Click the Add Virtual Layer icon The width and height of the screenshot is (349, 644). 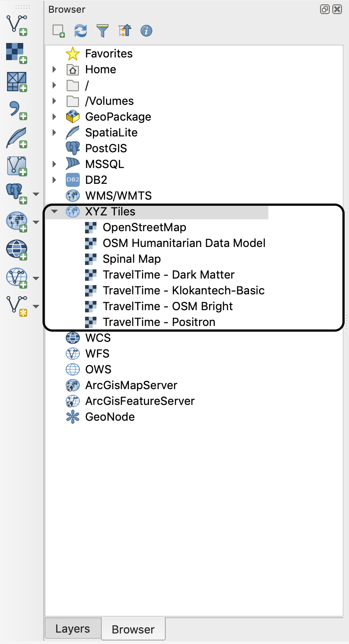(x=17, y=166)
